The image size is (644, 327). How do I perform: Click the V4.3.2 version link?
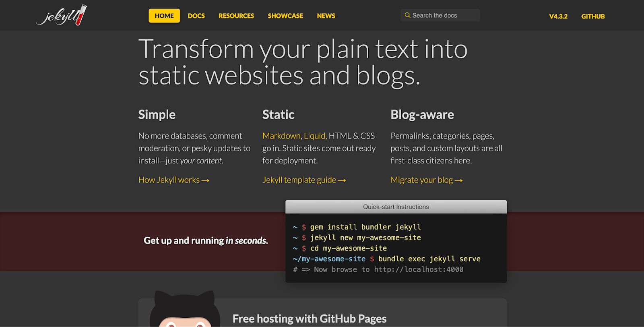[558, 16]
